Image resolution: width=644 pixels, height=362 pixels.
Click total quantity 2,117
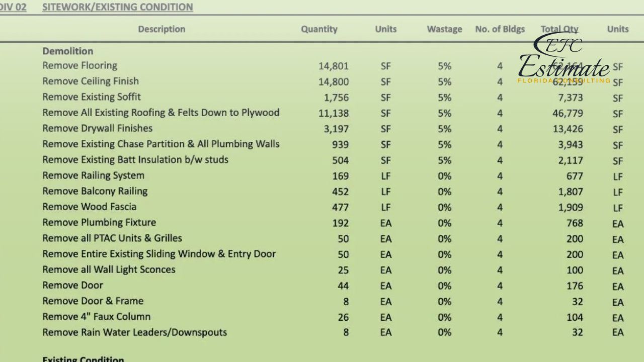(571, 160)
